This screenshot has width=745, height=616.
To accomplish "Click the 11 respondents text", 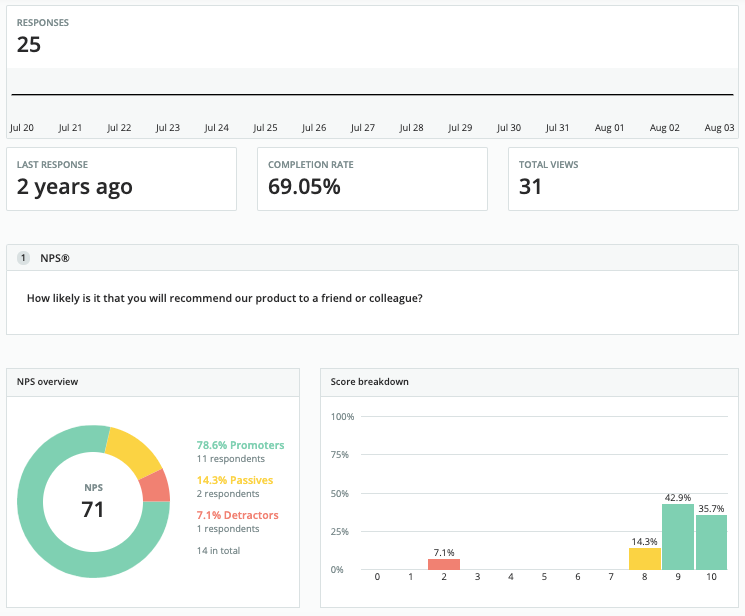I will (x=231, y=459).
